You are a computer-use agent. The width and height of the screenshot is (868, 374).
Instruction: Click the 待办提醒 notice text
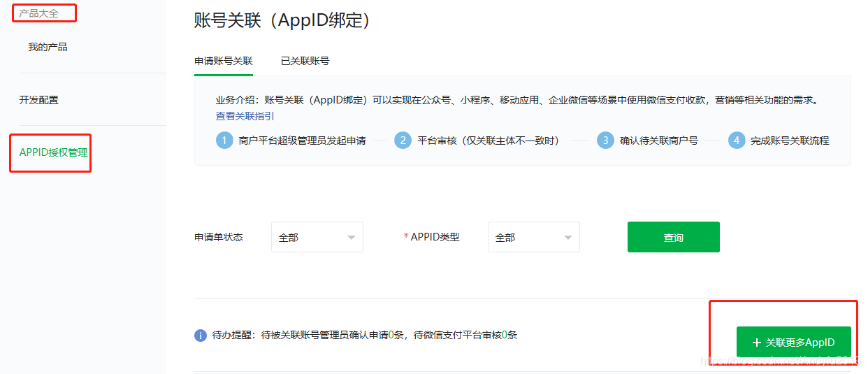365,336
